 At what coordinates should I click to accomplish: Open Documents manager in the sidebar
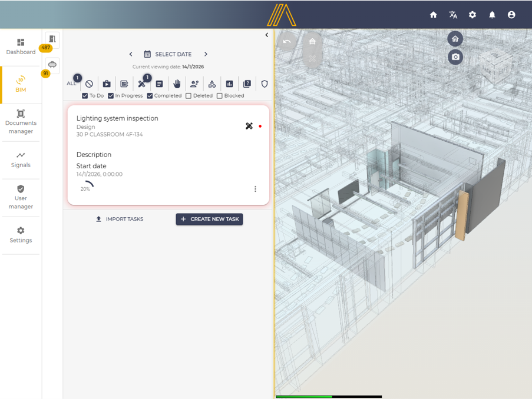[21, 122]
